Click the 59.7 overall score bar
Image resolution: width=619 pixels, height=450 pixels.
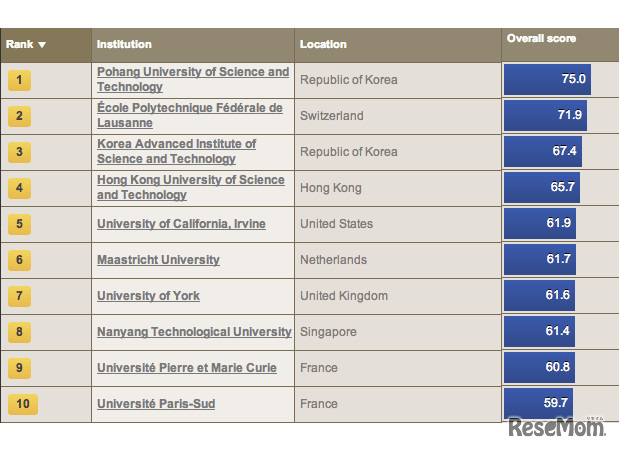tap(538, 404)
